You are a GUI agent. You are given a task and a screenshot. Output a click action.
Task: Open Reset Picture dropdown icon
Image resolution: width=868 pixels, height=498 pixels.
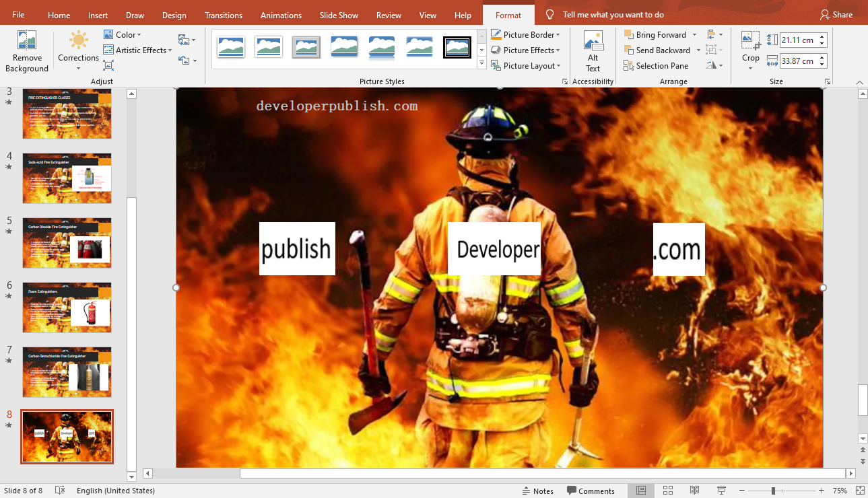[x=187, y=61]
